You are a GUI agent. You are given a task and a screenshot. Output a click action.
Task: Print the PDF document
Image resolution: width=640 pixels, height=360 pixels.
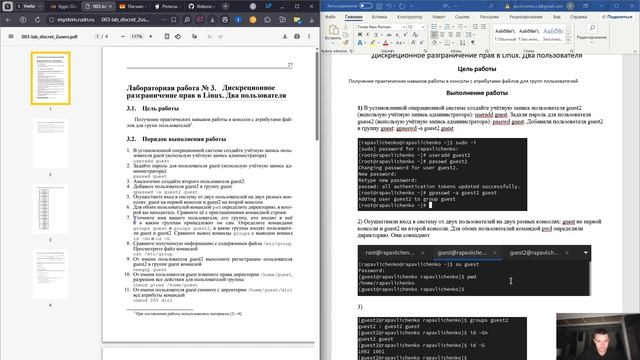(x=297, y=36)
